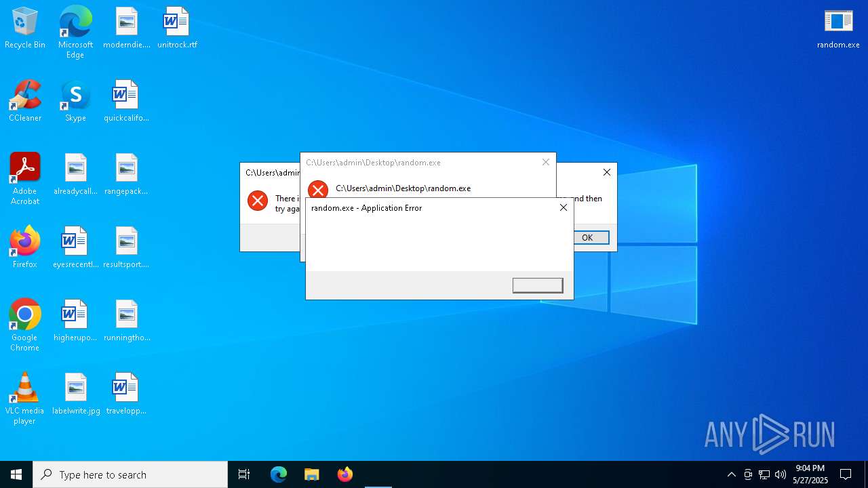Image resolution: width=868 pixels, height=488 pixels.
Task: Click the red error icon in rear dialog
Action: pyautogui.click(x=258, y=200)
